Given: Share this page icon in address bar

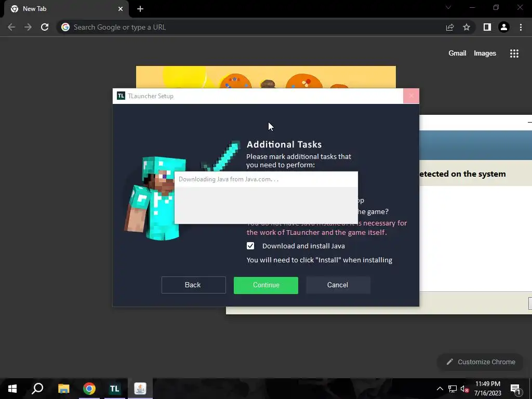Looking at the screenshot, I should pos(450,27).
